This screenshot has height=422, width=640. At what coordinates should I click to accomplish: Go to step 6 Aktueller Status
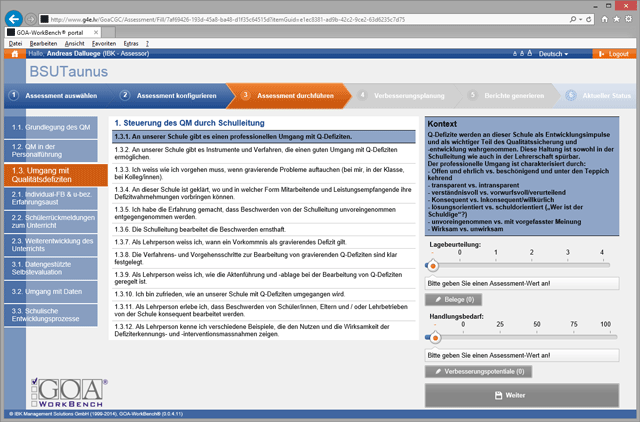598,96
